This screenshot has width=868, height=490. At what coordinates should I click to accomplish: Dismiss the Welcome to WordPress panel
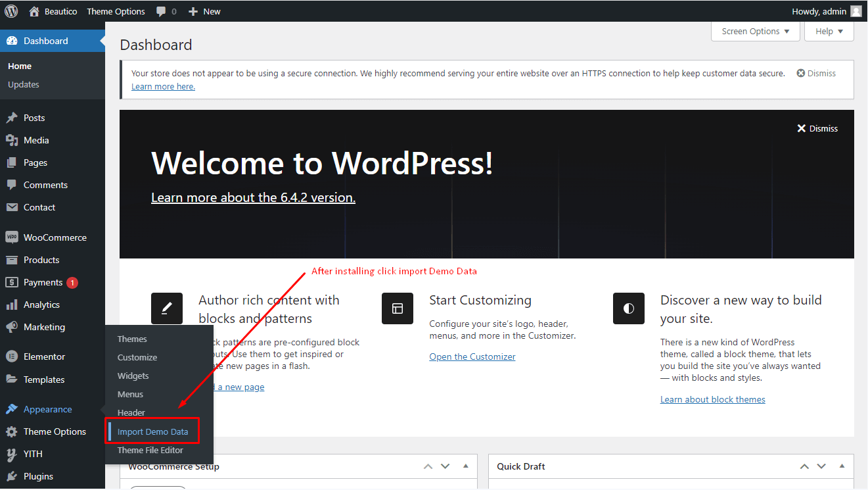(817, 128)
